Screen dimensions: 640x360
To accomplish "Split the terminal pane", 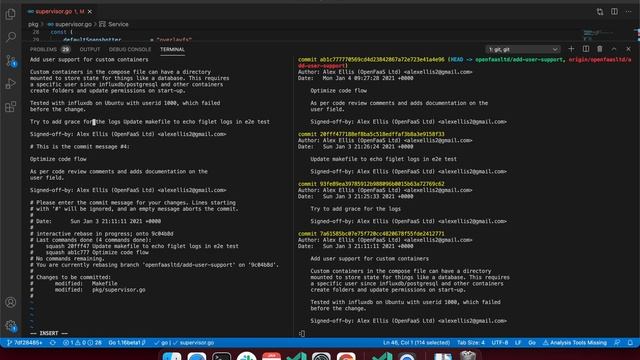I will coord(586,49).
